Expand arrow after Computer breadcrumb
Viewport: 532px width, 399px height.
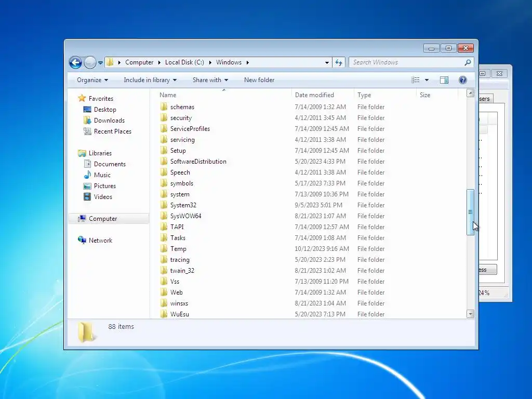pyautogui.click(x=159, y=62)
